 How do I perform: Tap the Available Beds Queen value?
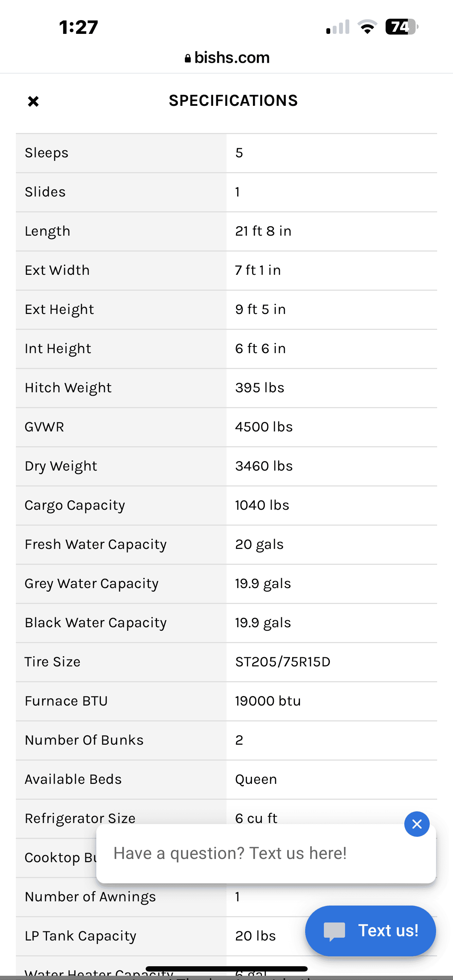(x=256, y=780)
